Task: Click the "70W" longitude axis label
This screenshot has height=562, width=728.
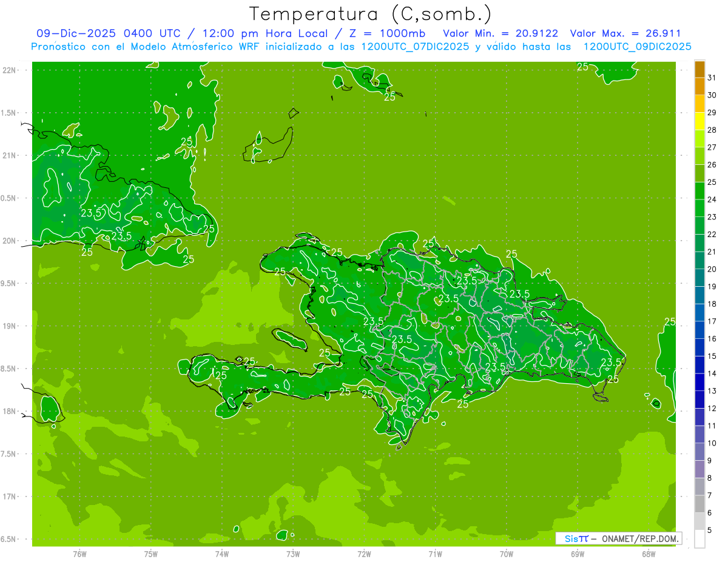Action: (507, 554)
